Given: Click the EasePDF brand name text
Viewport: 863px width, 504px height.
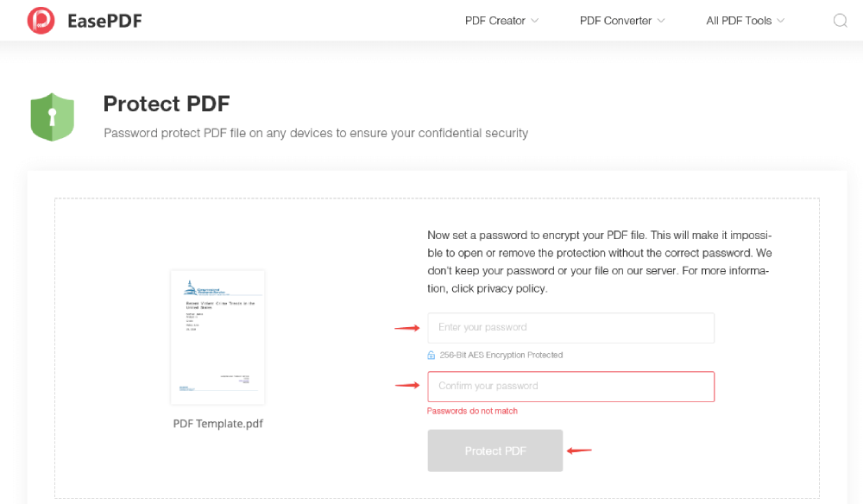Looking at the screenshot, I should point(104,21).
